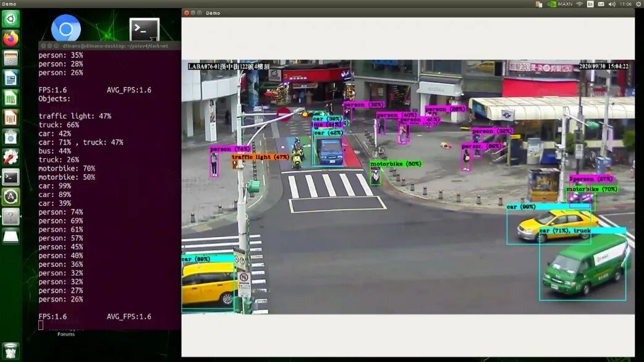
Task: Click the Demo window title text
Action: tap(213, 13)
